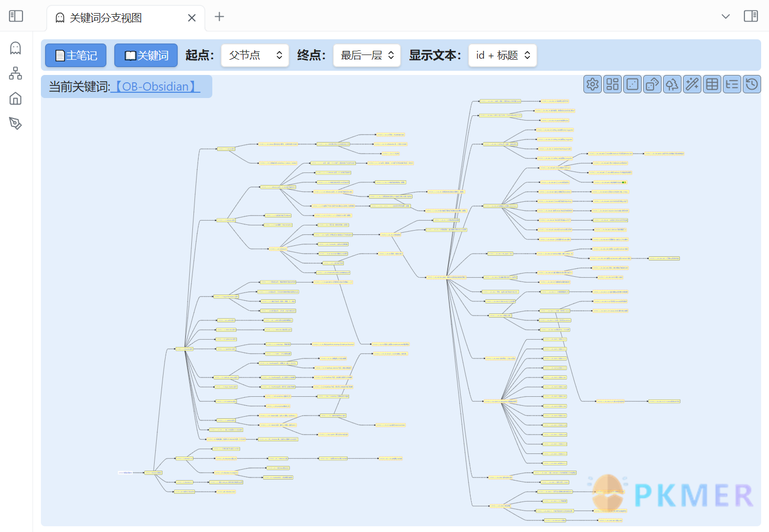The image size is (769, 532).
Task: Switch to the table view icon
Action: (712, 84)
